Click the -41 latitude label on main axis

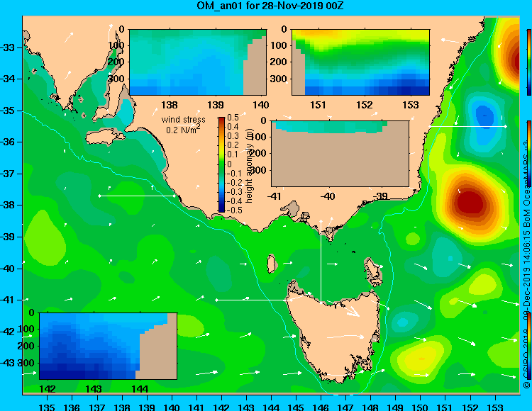pyautogui.click(x=8, y=300)
